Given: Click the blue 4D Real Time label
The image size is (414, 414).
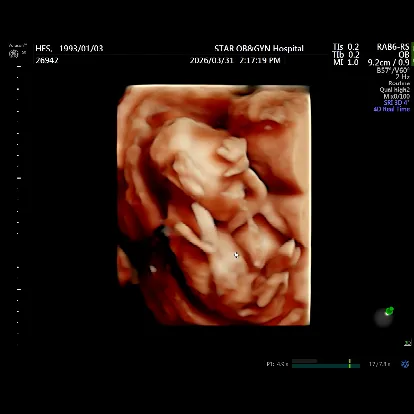Looking at the screenshot, I should [x=391, y=109].
